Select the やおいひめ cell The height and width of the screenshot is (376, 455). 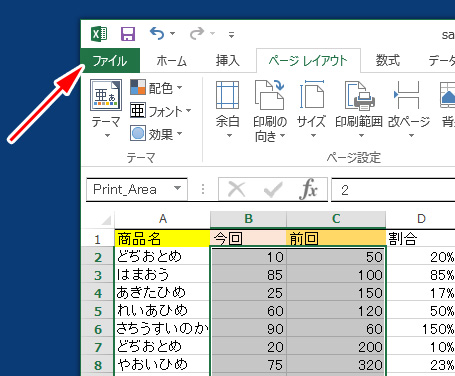(x=162, y=365)
